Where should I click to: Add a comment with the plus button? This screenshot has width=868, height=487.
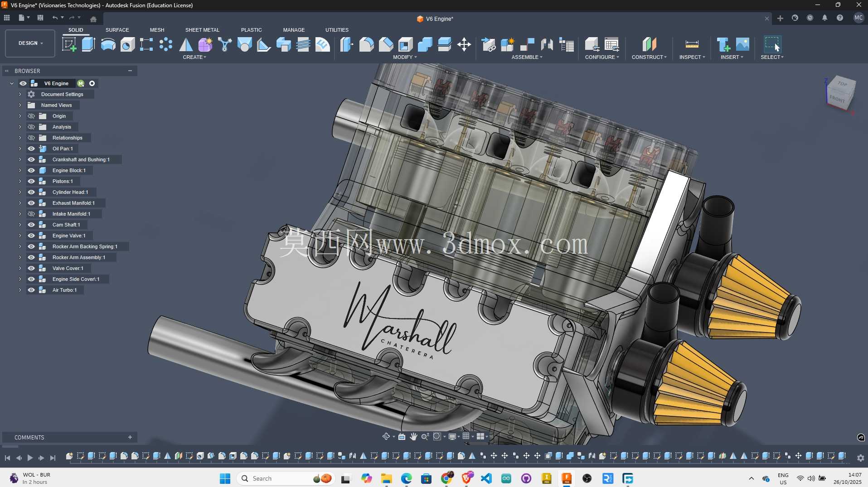click(130, 437)
